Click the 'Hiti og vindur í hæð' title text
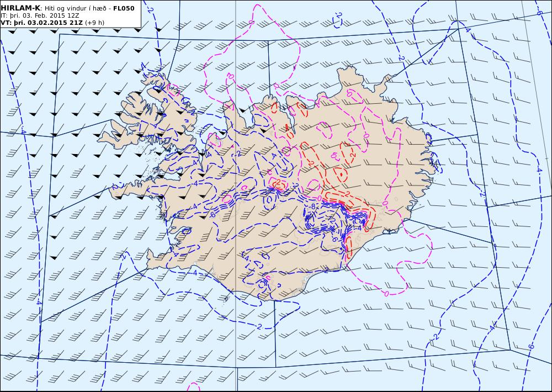The height and width of the screenshot is (392, 552). [76, 8]
